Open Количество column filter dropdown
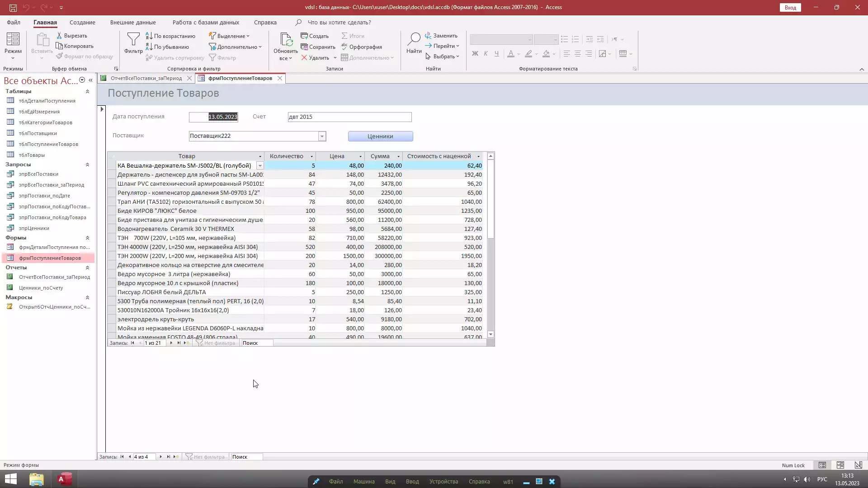868x488 pixels. coord(311,156)
